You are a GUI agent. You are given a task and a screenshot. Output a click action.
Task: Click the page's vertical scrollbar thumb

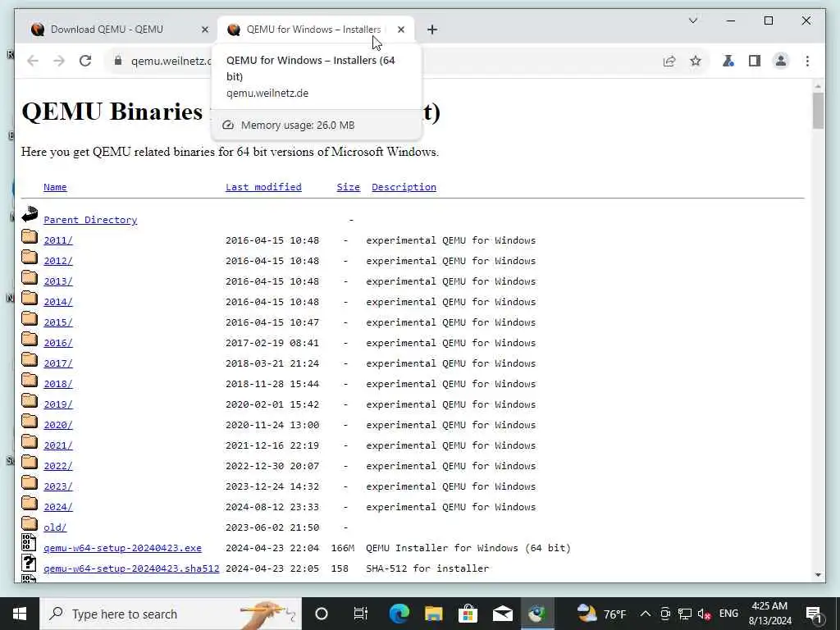(818, 111)
